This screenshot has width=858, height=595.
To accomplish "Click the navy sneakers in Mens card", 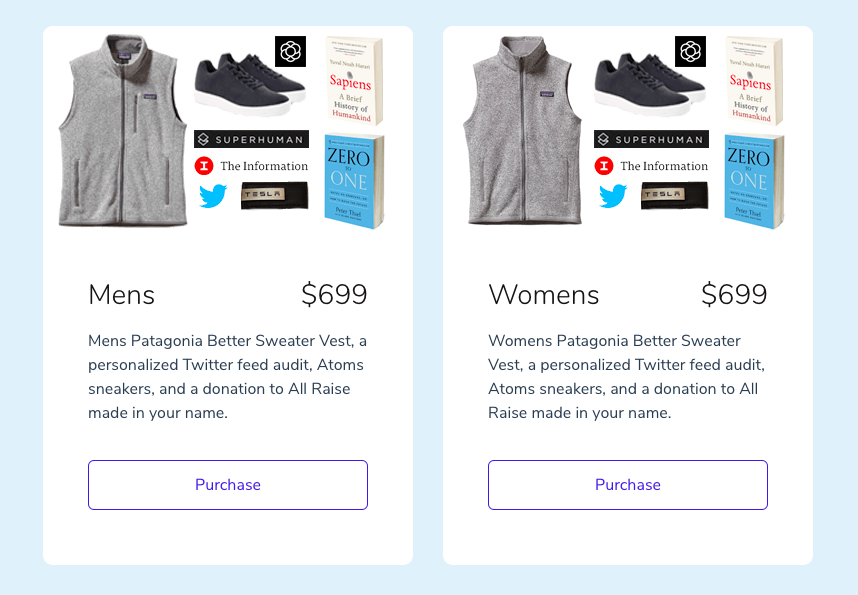I will tap(248, 84).
